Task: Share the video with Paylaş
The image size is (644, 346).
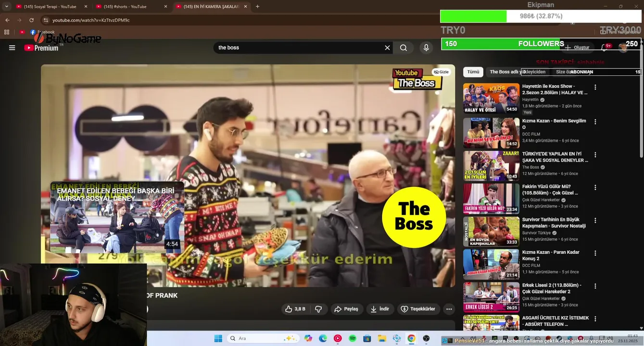Action: coord(346,309)
